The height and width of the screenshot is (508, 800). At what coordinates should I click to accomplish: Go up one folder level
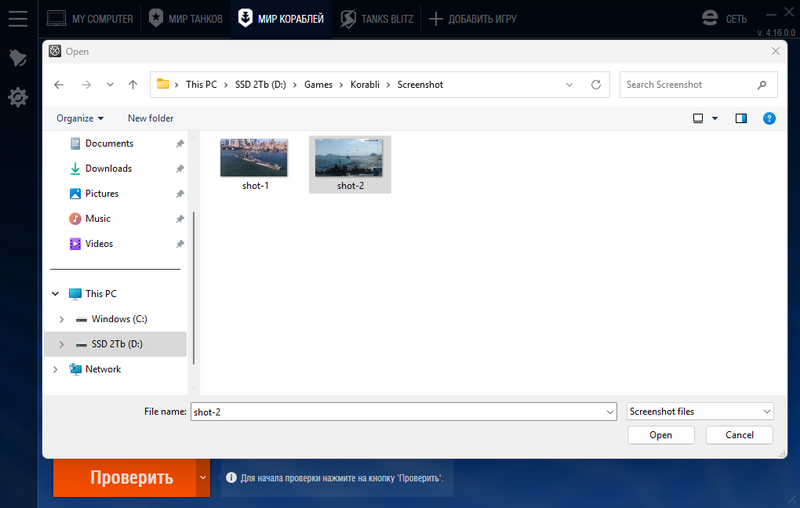133,85
